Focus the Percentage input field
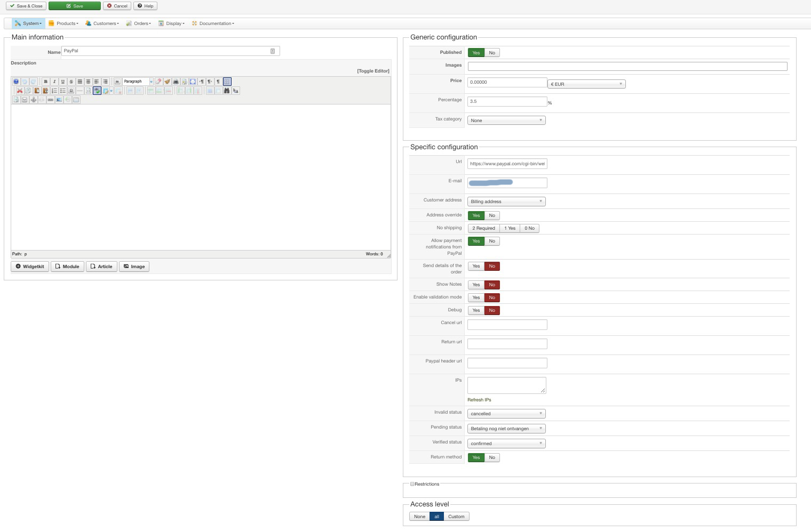811x532 pixels. [507, 101]
